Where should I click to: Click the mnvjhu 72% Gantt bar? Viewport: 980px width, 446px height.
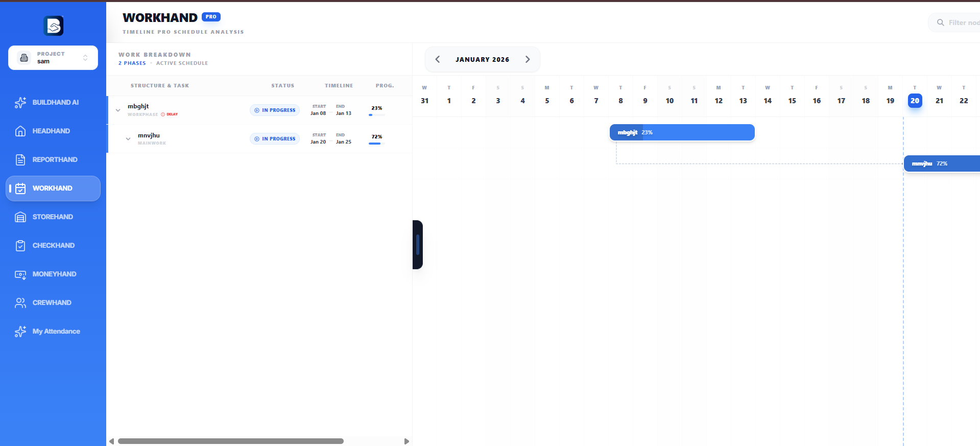point(941,163)
